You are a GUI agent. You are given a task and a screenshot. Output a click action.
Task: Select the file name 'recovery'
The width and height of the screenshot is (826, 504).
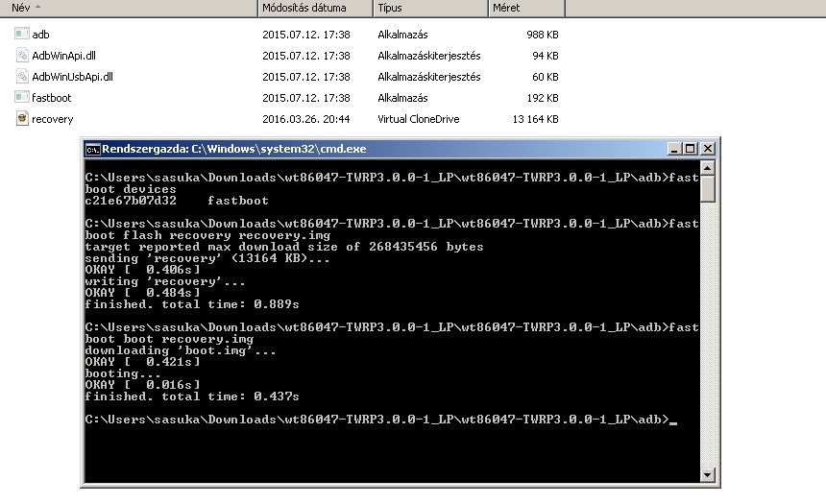pyautogui.click(x=52, y=120)
